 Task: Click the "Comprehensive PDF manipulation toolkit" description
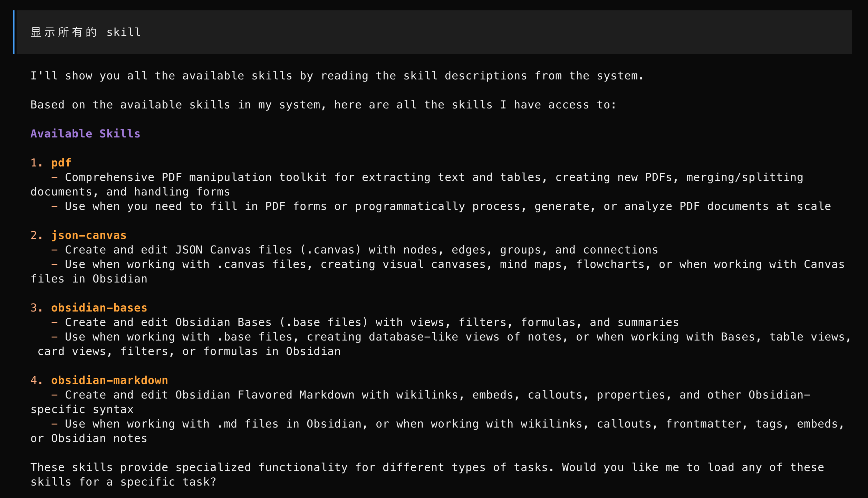[434, 177]
